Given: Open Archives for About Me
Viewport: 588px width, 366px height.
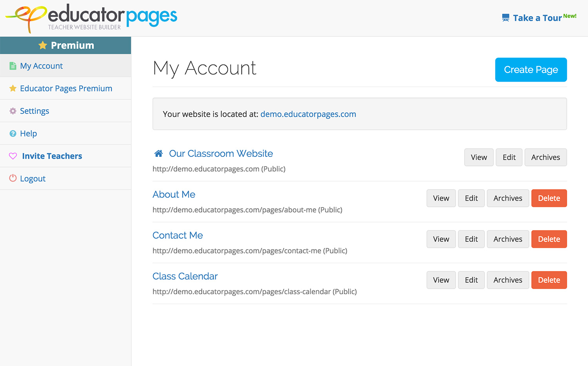Looking at the screenshot, I should coord(508,198).
